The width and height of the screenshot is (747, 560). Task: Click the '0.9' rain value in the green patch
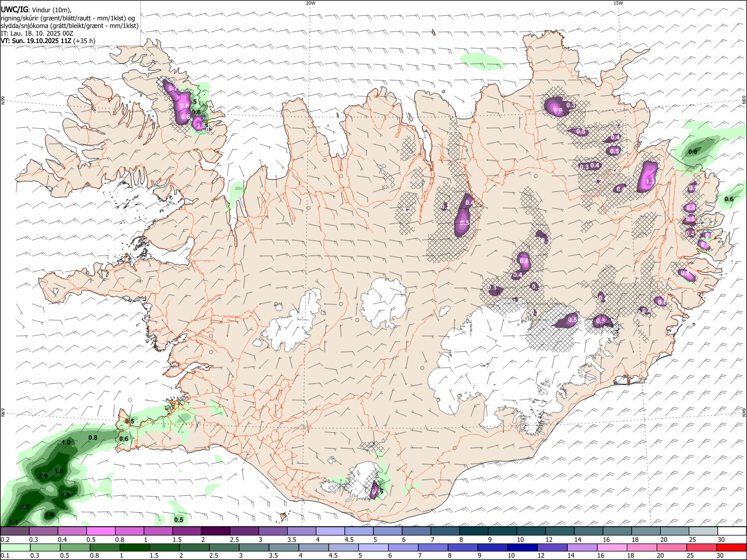pyautogui.click(x=693, y=152)
